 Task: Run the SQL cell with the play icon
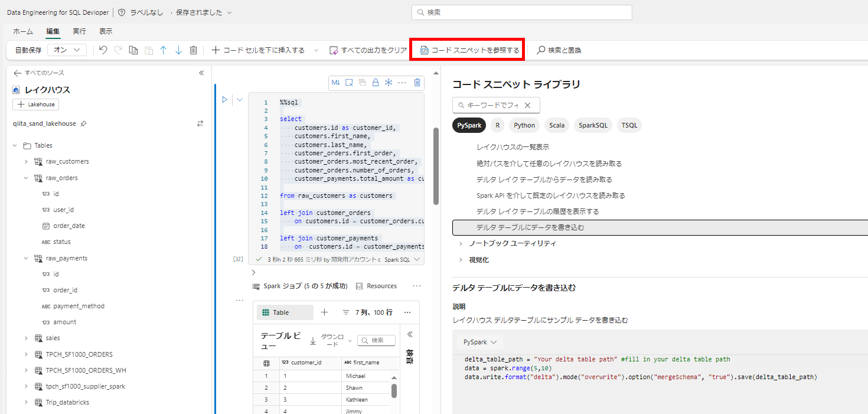(224, 100)
